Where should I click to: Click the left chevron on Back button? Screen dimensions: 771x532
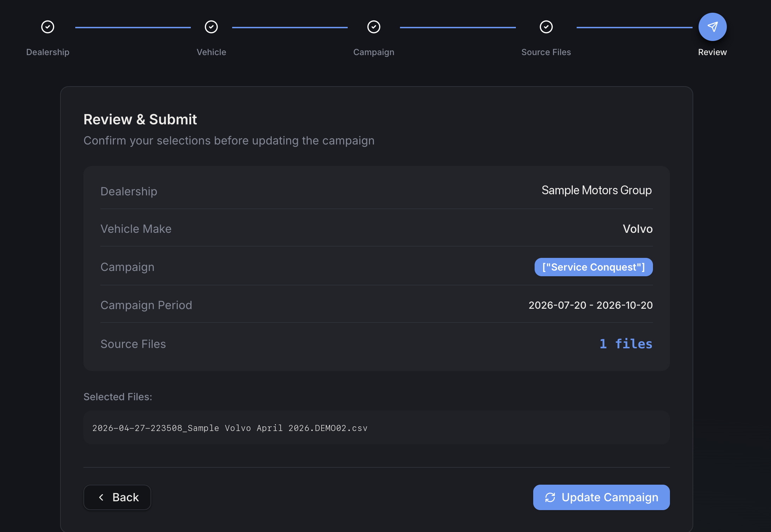(x=101, y=497)
